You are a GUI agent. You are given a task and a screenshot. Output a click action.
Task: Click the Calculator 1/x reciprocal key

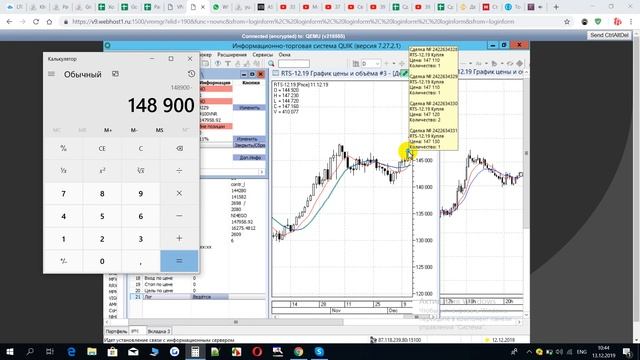(x=63, y=171)
